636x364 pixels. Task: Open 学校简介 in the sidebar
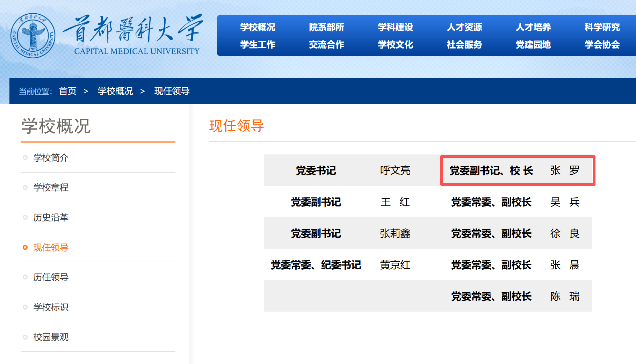[x=51, y=158]
